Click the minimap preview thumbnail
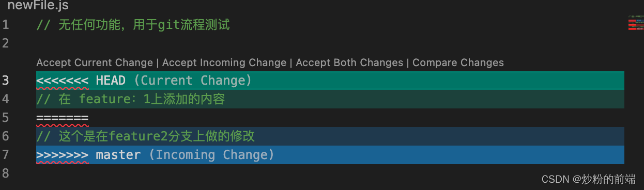The height and width of the screenshot is (190, 644). pyautogui.click(x=635, y=23)
